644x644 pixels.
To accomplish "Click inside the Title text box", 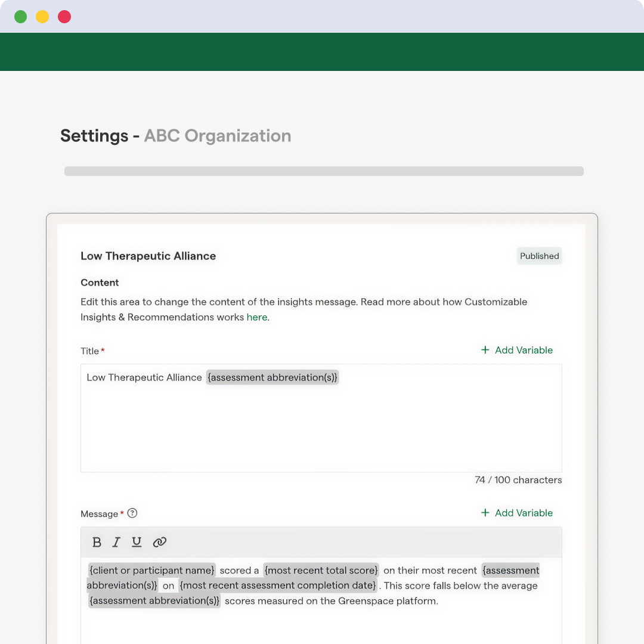I will (321, 429).
